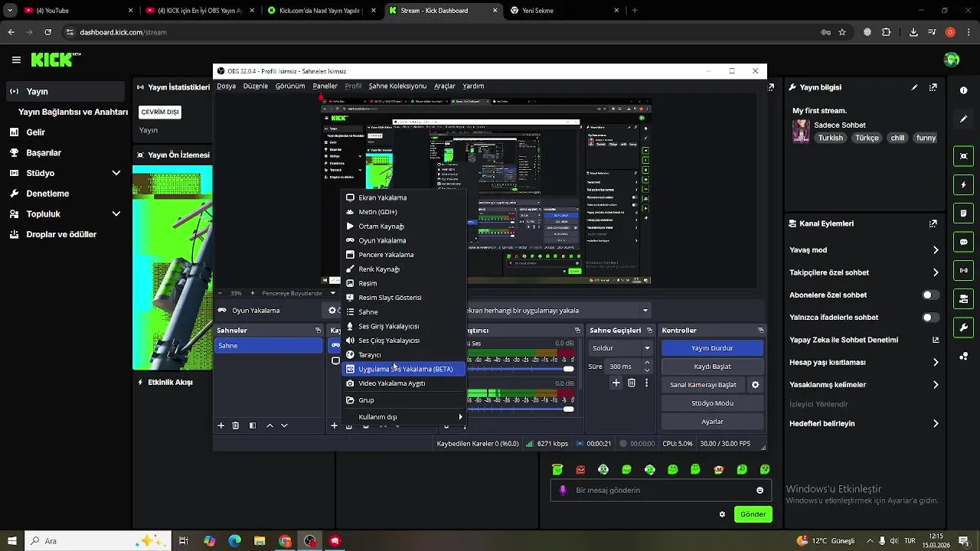Move the scene down with the arrow icon

click(x=284, y=425)
